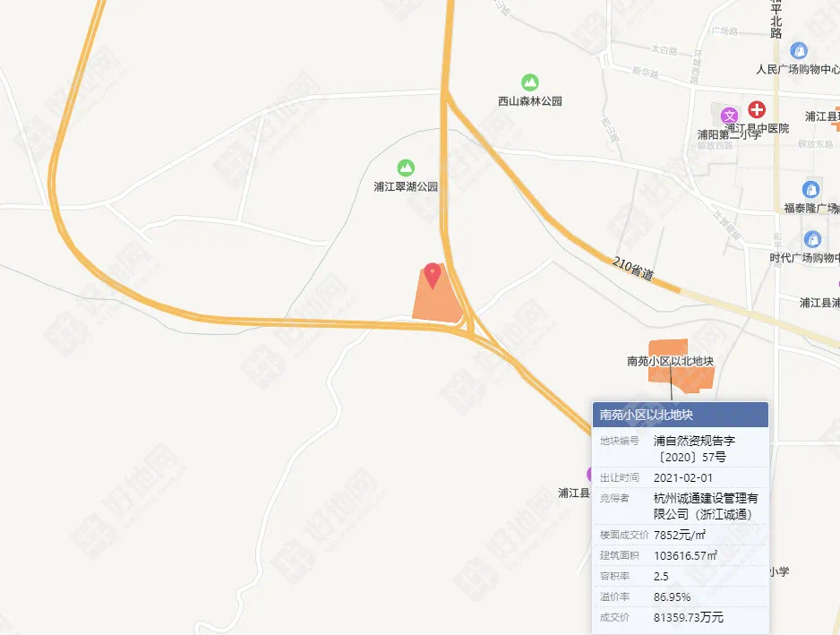The image size is (840, 635).
Task: Open the 时代广场购物中心 shopping bag icon
Action: [812, 239]
